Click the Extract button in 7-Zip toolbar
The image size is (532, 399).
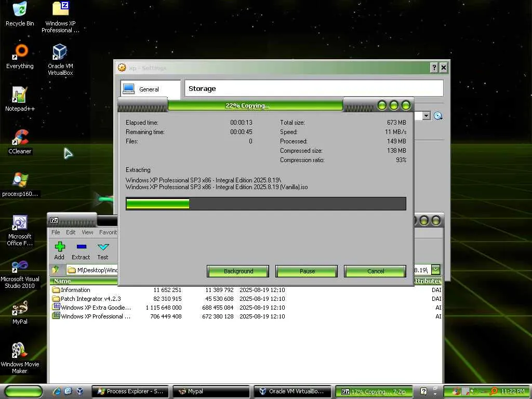(81, 251)
